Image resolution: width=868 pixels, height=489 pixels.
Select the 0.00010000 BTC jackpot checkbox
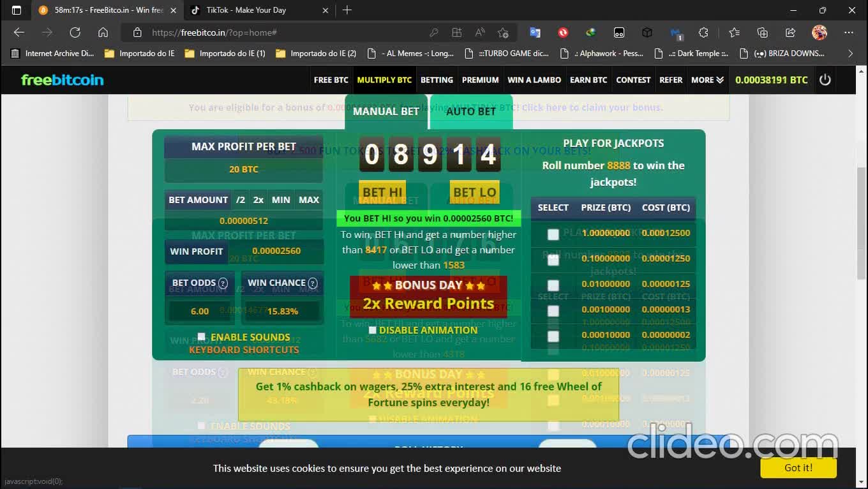pos(553,336)
